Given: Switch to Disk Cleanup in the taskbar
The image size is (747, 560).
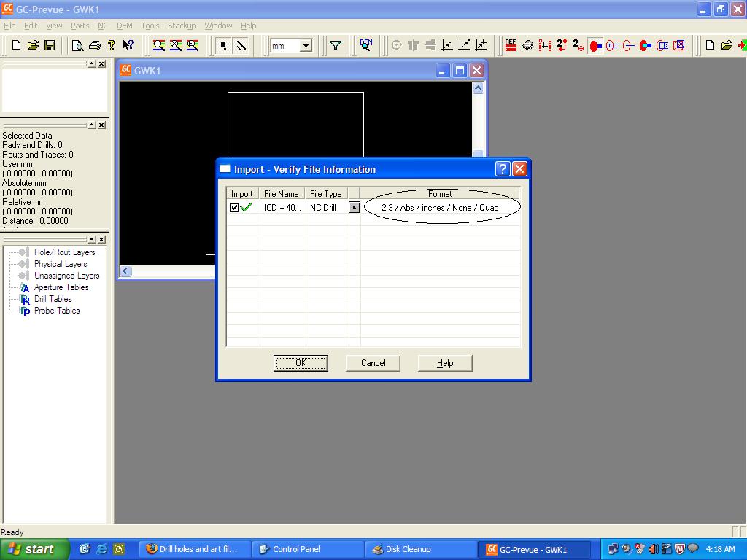Looking at the screenshot, I should click(x=419, y=549).
